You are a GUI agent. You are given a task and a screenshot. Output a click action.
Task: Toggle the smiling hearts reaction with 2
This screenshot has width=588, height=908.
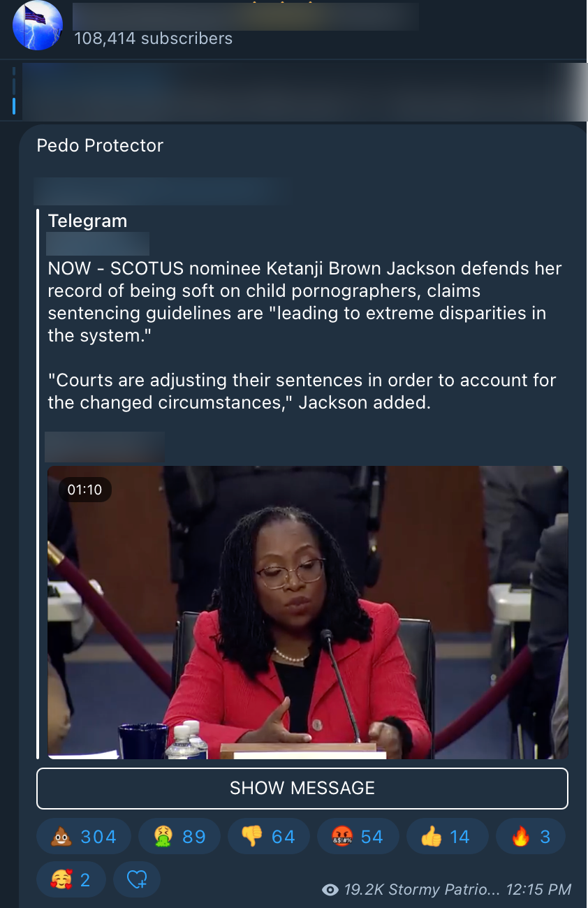(x=71, y=879)
